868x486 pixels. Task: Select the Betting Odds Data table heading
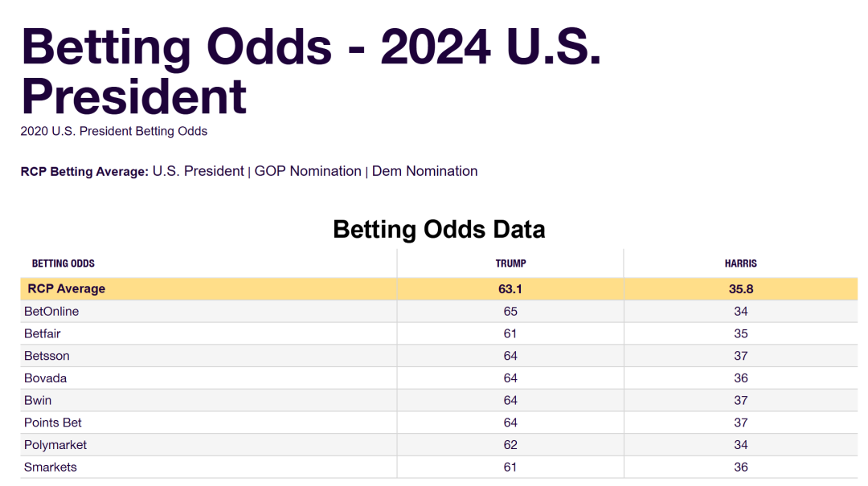click(439, 230)
